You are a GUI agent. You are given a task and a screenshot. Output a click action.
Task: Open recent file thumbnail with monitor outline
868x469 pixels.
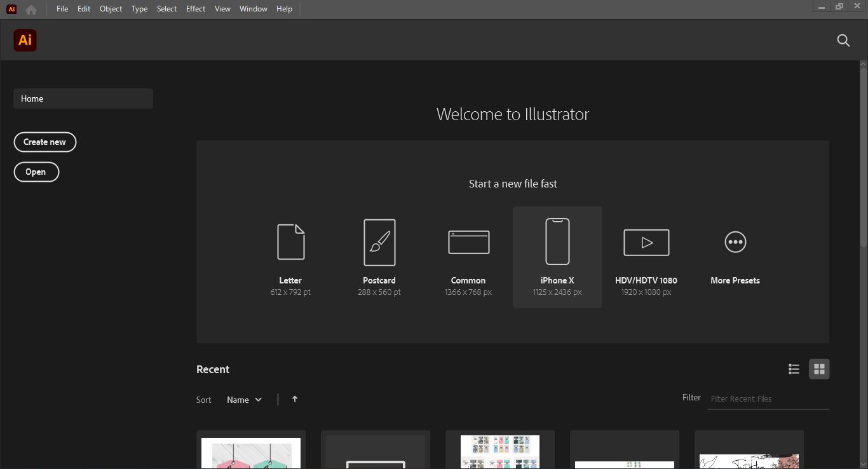point(376,450)
